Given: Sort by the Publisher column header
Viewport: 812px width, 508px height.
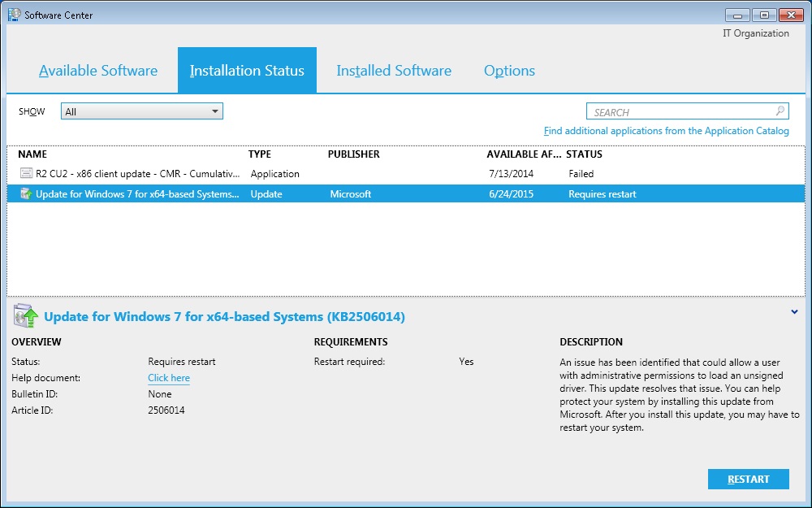Looking at the screenshot, I should (x=353, y=154).
